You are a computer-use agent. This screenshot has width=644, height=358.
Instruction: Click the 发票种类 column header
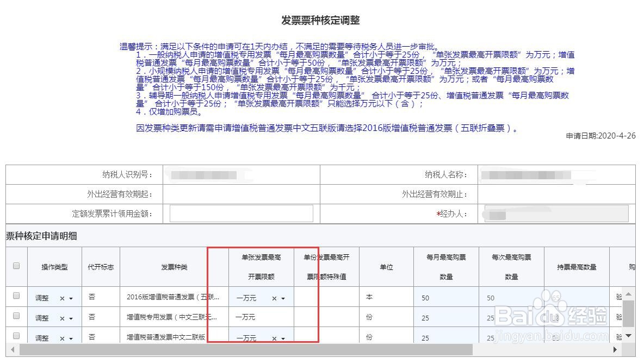click(174, 267)
